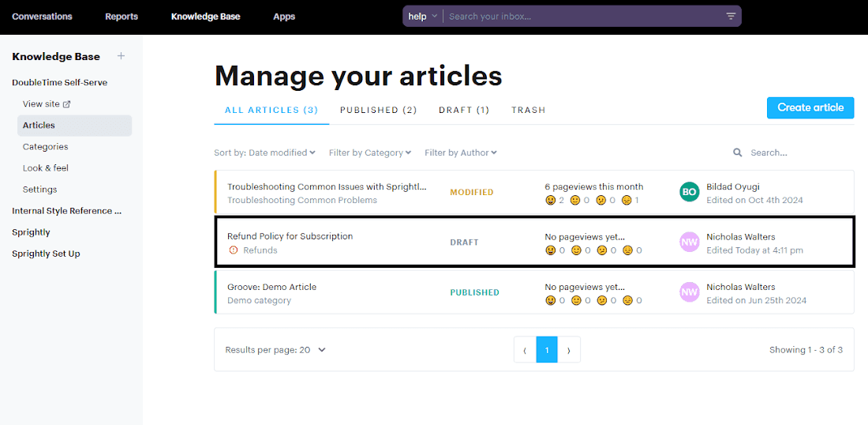The height and width of the screenshot is (425, 868).
Task: Go to next page arrow in pagination
Action: click(569, 350)
